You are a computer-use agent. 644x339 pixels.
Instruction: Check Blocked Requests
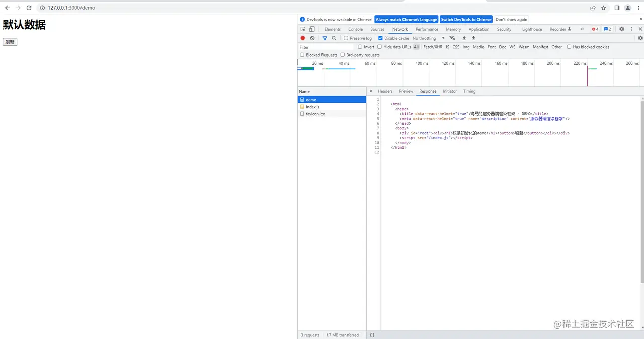tap(302, 55)
